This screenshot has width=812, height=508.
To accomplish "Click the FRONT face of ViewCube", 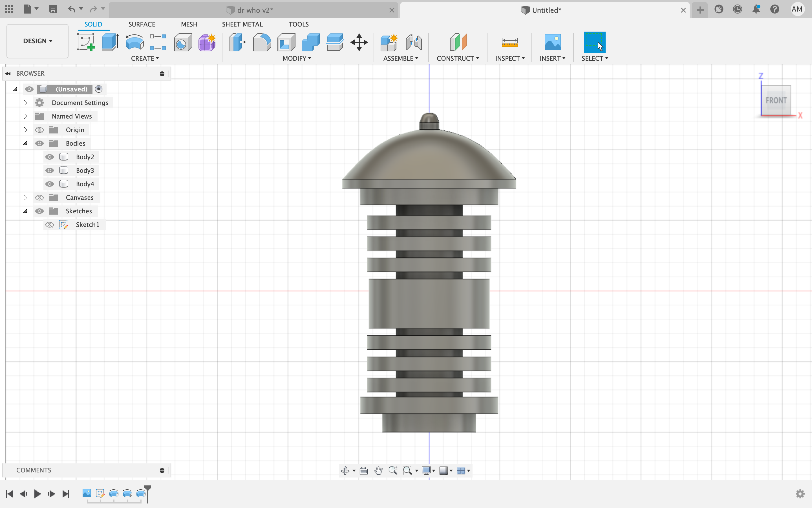I will (x=776, y=100).
